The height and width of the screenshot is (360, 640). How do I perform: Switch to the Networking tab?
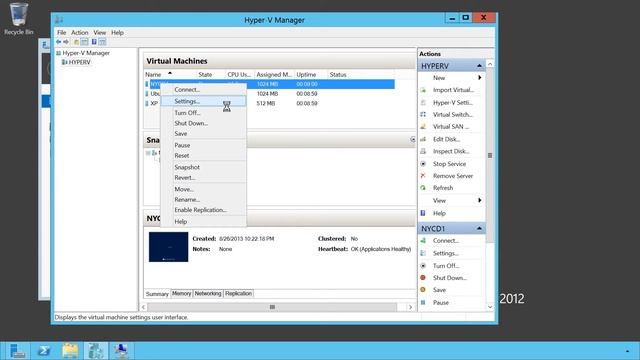(x=208, y=293)
